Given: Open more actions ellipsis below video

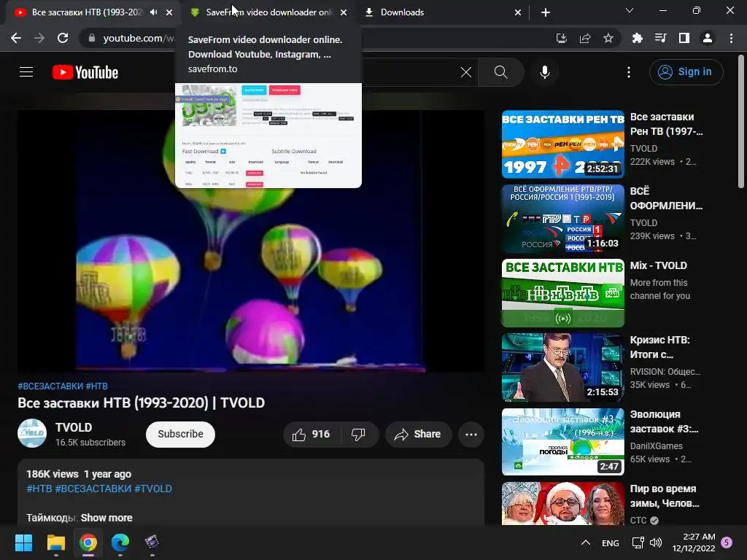Looking at the screenshot, I should [x=471, y=435].
